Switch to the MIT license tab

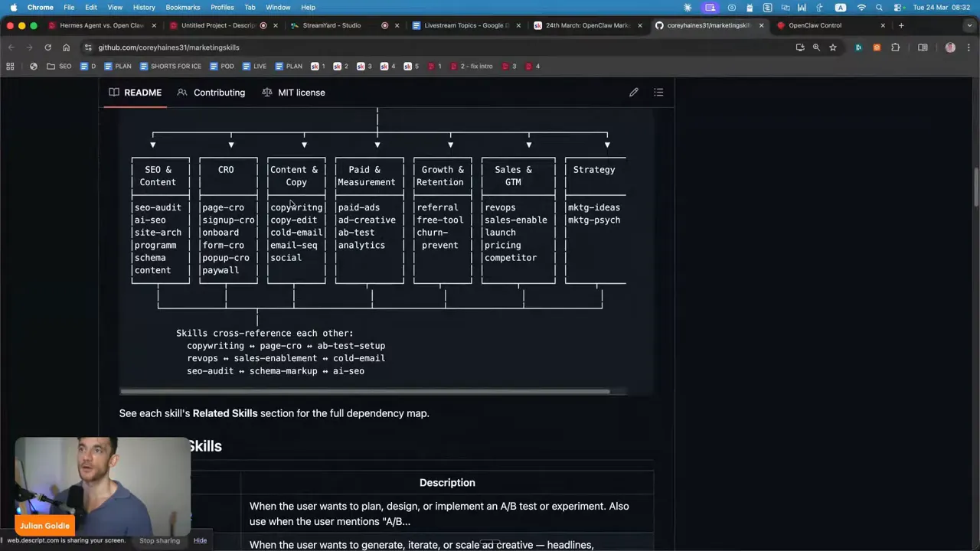[x=293, y=93]
